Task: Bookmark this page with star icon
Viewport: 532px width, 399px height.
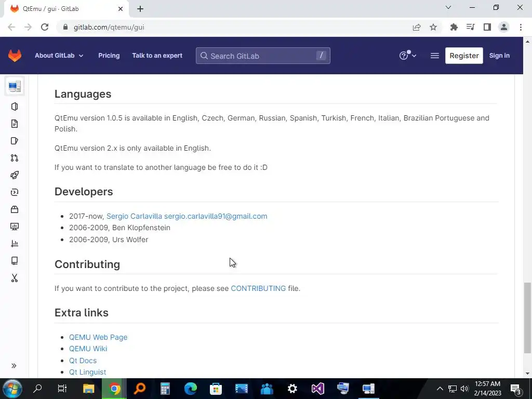Action: point(433,27)
